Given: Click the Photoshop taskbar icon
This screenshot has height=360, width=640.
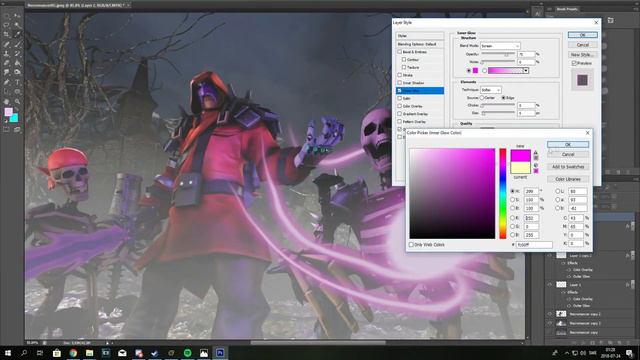Looking at the screenshot, I should click(x=220, y=353).
